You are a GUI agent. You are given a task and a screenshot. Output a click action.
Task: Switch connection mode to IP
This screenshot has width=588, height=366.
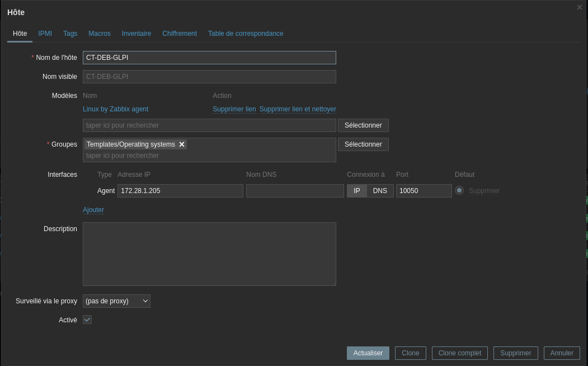[356, 191]
